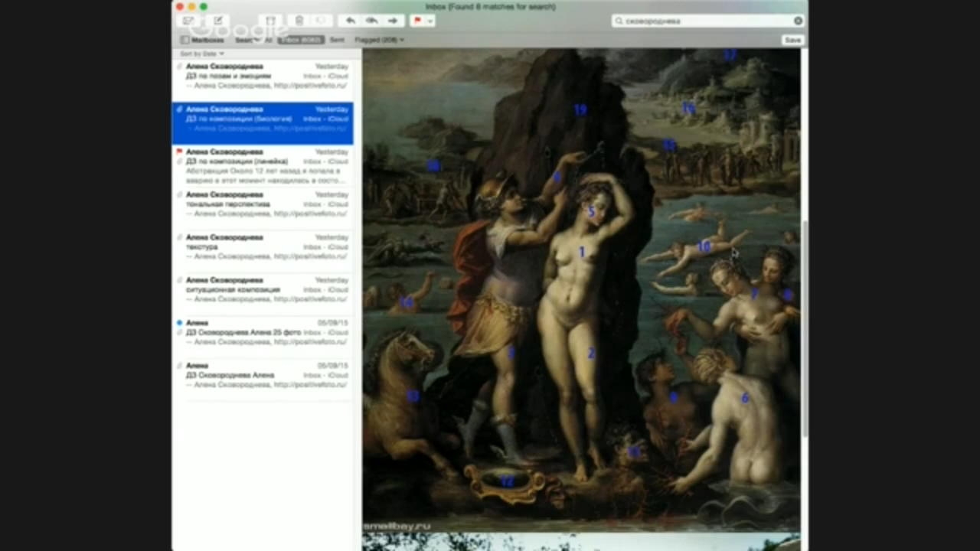Set search scope to All
The height and width of the screenshot is (551, 980).
(x=269, y=40)
